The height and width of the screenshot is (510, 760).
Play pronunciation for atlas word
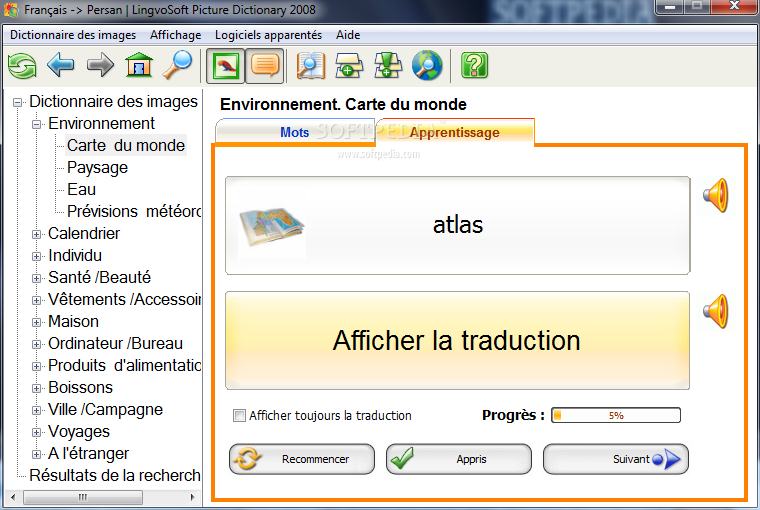[716, 195]
